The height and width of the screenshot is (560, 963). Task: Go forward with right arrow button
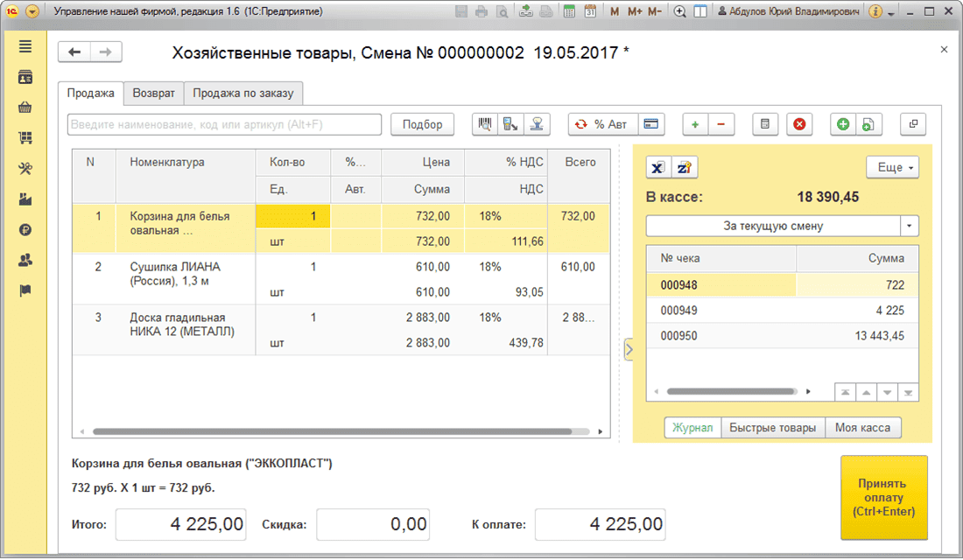point(106,52)
